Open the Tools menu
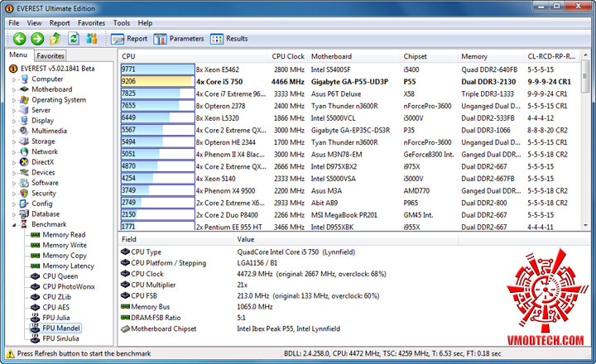 (x=121, y=23)
